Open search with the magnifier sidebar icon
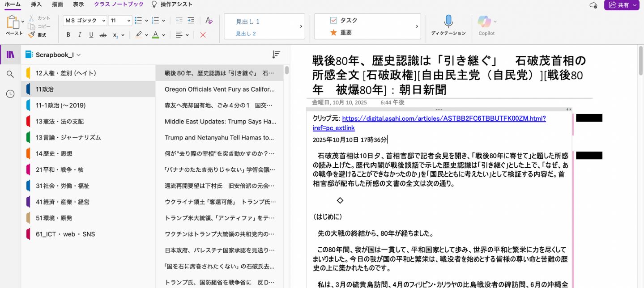 coord(10,74)
